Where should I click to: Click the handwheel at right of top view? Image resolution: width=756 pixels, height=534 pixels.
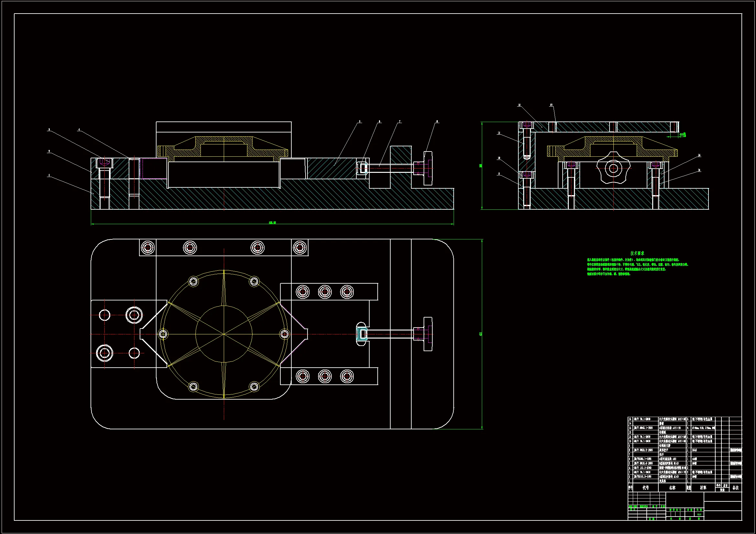pos(427,334)
